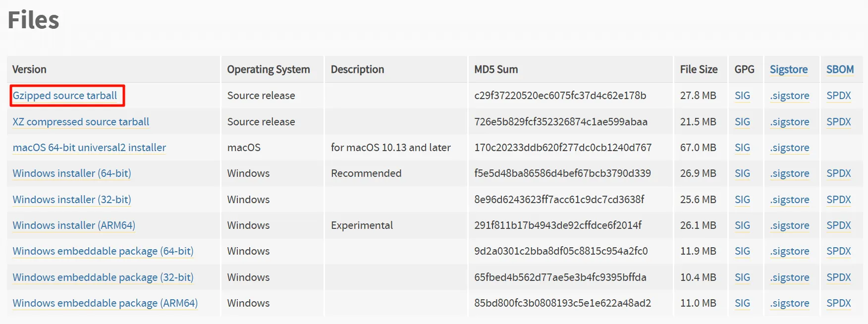Download the XZ compressed source tarball

(x=81, y=122)
